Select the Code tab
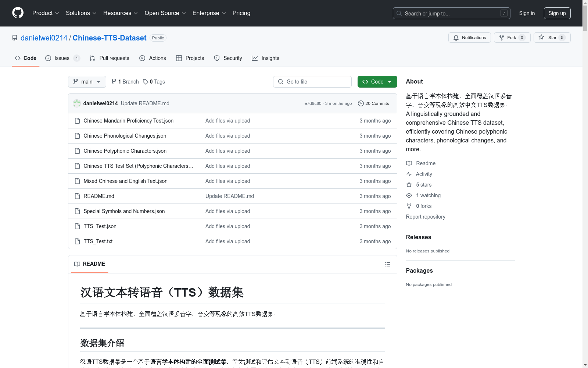Viewport: 588px width, 368px height. coord(25,58)
